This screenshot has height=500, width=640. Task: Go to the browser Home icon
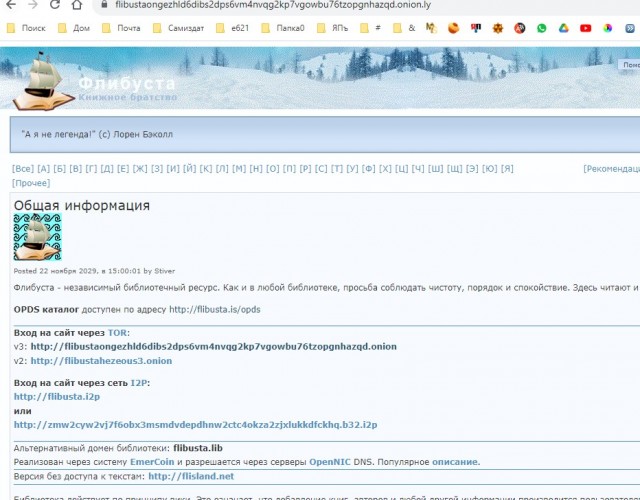click(x=77, y=4)
